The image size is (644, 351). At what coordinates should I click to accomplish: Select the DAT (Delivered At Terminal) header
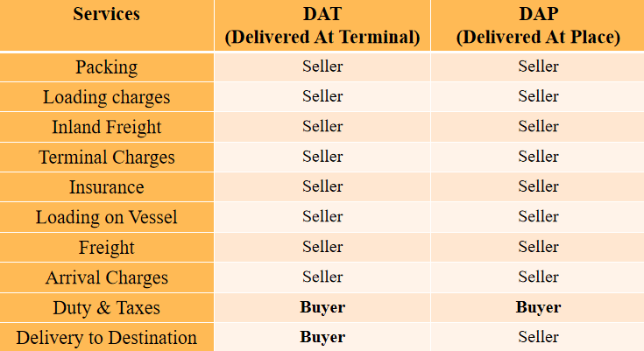tap(322, 25)
